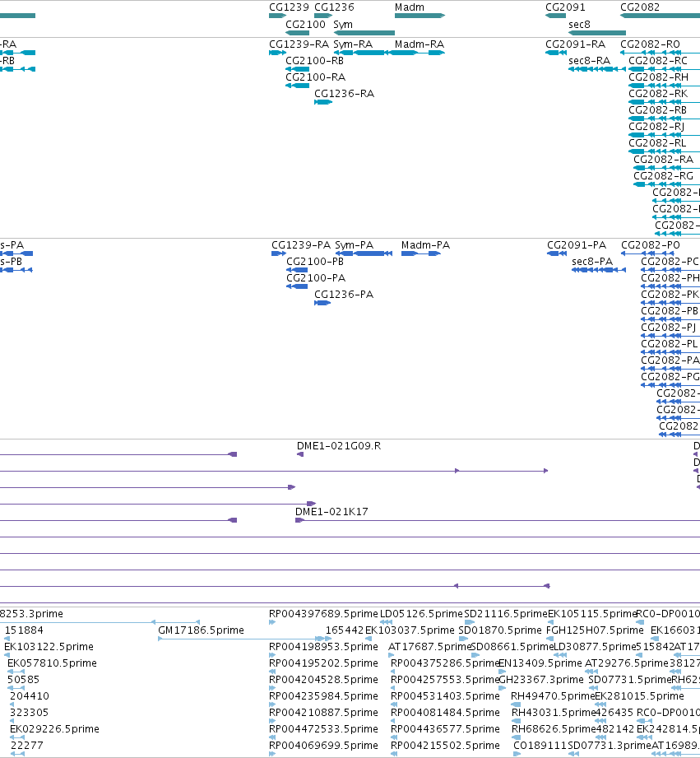Click transcript CG2082-RG
700x758 pixels.
[663, 176]
